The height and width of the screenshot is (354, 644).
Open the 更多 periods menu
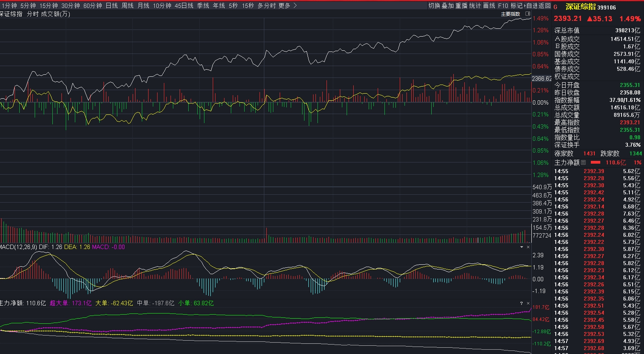[284, 6]
